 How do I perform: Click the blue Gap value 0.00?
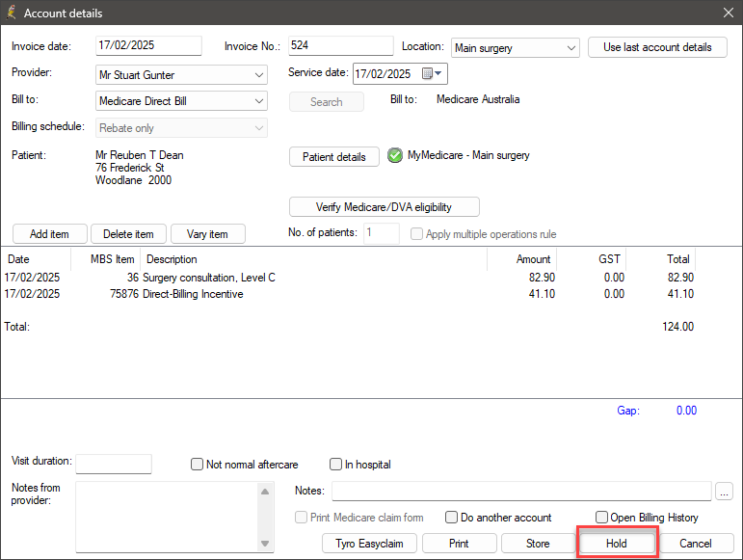(686, 411)
